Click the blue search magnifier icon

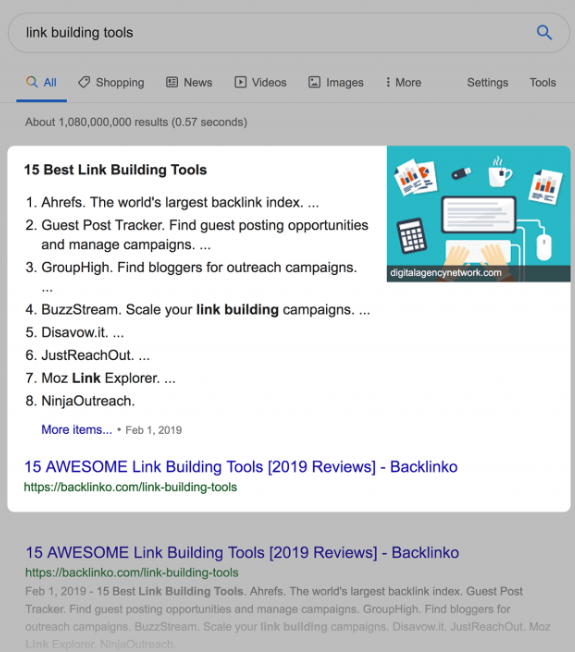tap(544, 32)
